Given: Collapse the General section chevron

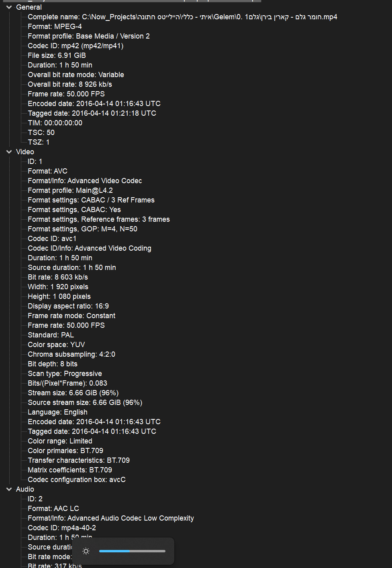Looking at the screenshot, I should click(x=9, y=7).
